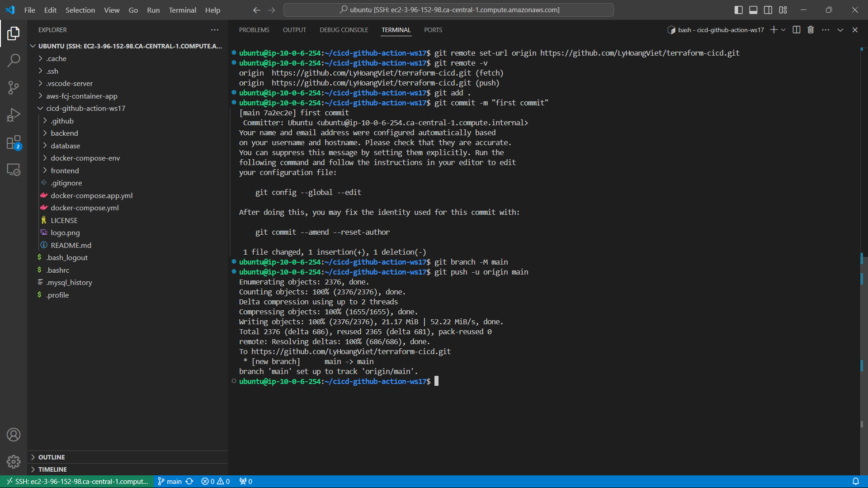Open the View menu
The image size is (868, 488).
point(112,10)
